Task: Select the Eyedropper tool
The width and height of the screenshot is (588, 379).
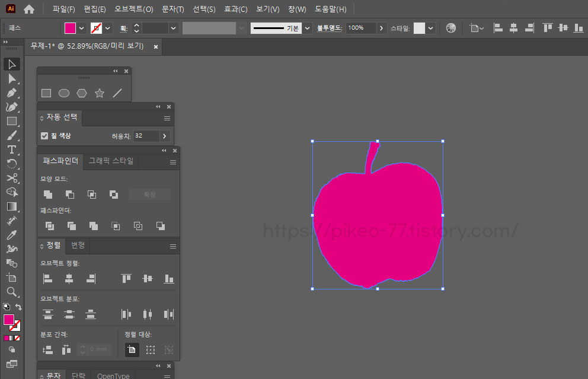Action: pyautogui.click(x=12, y=235)
